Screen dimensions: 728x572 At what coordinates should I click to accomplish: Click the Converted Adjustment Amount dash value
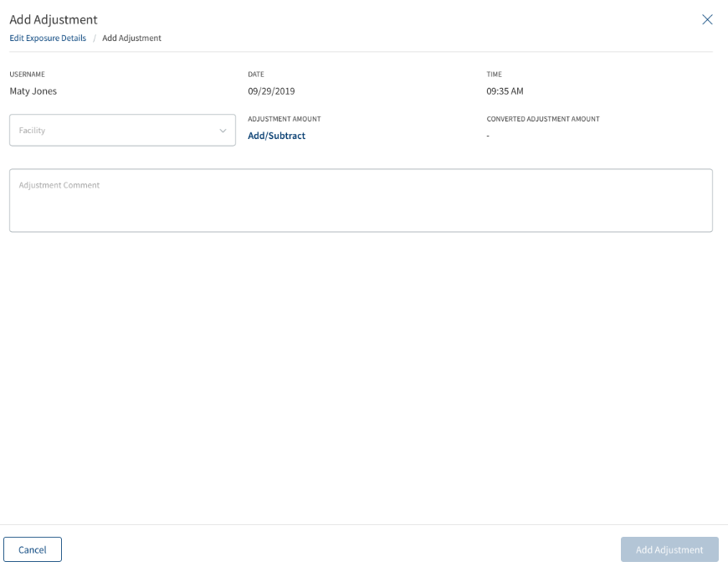pos(488,136)
